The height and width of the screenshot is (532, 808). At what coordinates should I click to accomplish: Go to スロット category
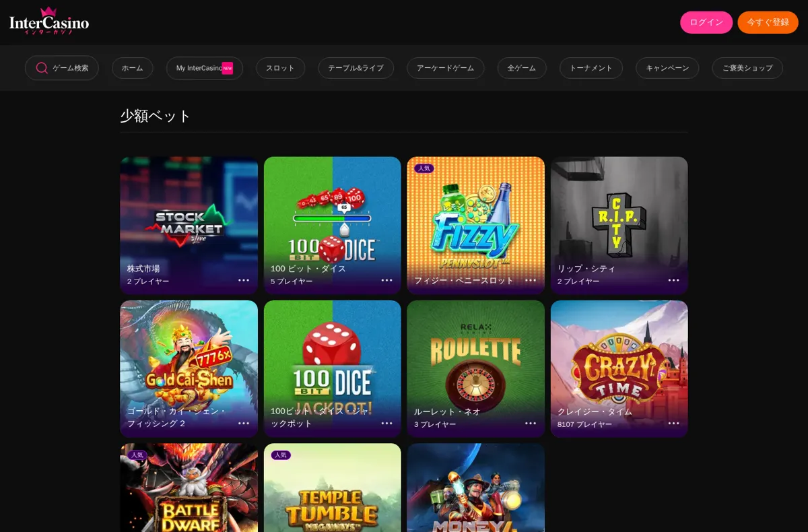[280, 68]
